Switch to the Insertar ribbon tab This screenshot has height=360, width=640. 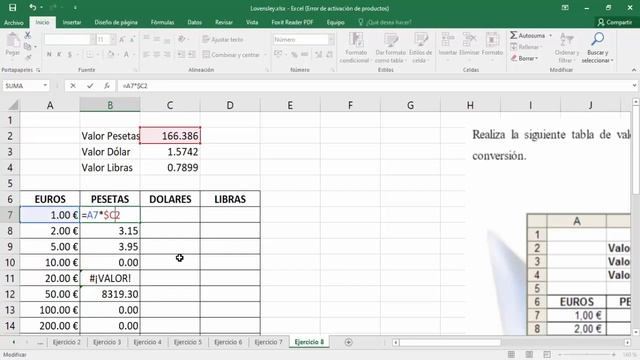72,22
